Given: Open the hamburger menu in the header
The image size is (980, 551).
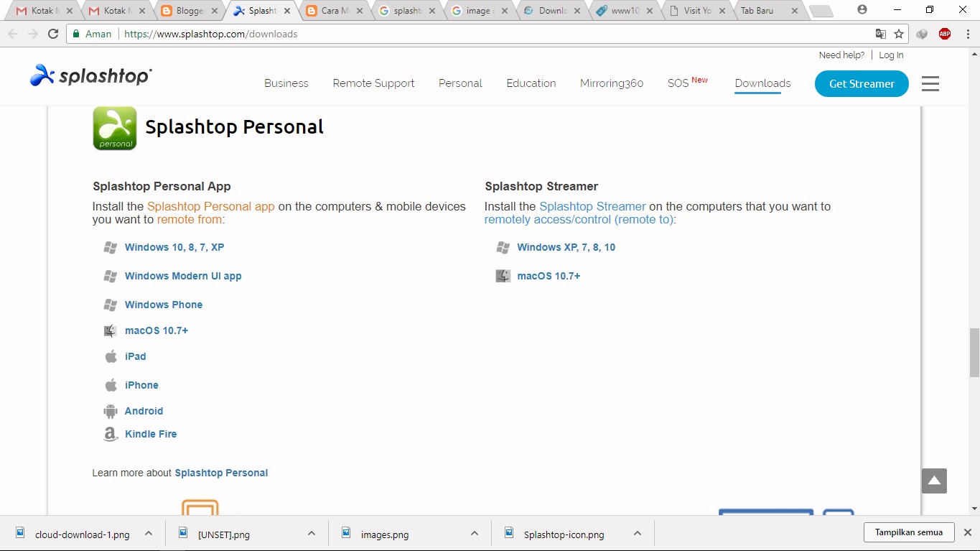Looking at the screenshot, I should click(930, 83).
